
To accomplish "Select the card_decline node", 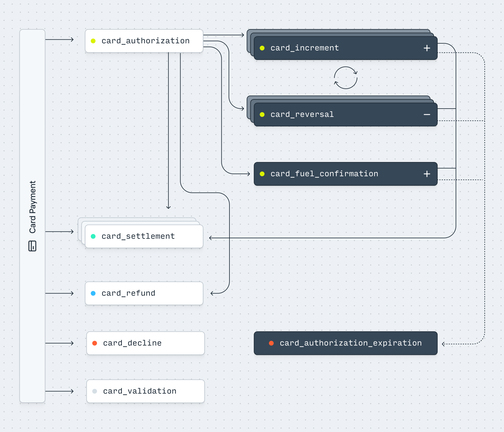I will click(x=145, y=343).
